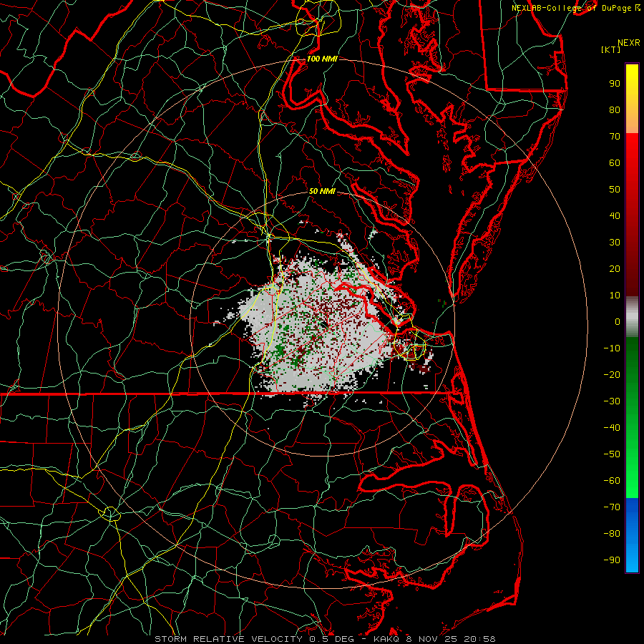Click the -60 value on the velocity scale
644x644 pixels.
[612, 481]
